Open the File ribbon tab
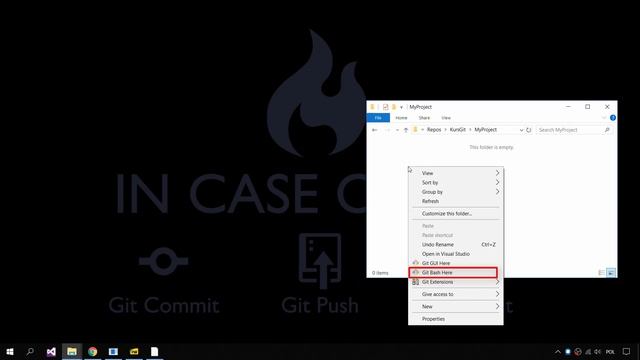This screenshot has height=360, width=640. 378,118
